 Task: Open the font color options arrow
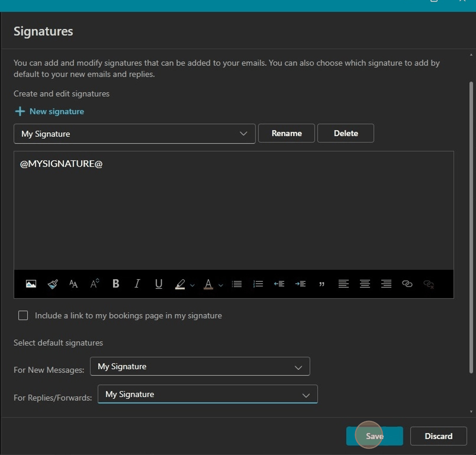click(x=221, y=285)
